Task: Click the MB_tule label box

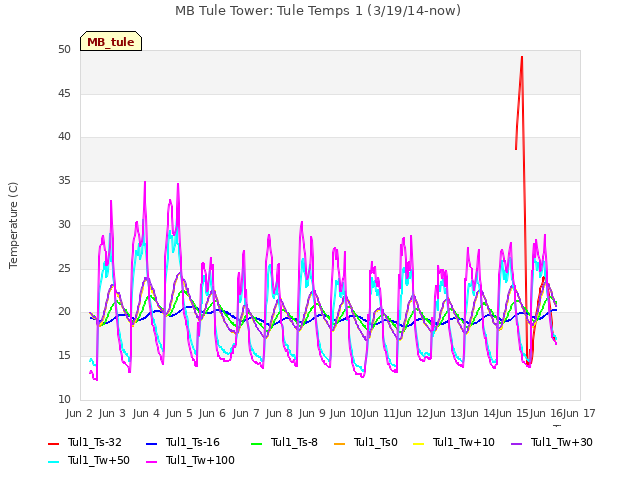Action: (x=111, y=41)
